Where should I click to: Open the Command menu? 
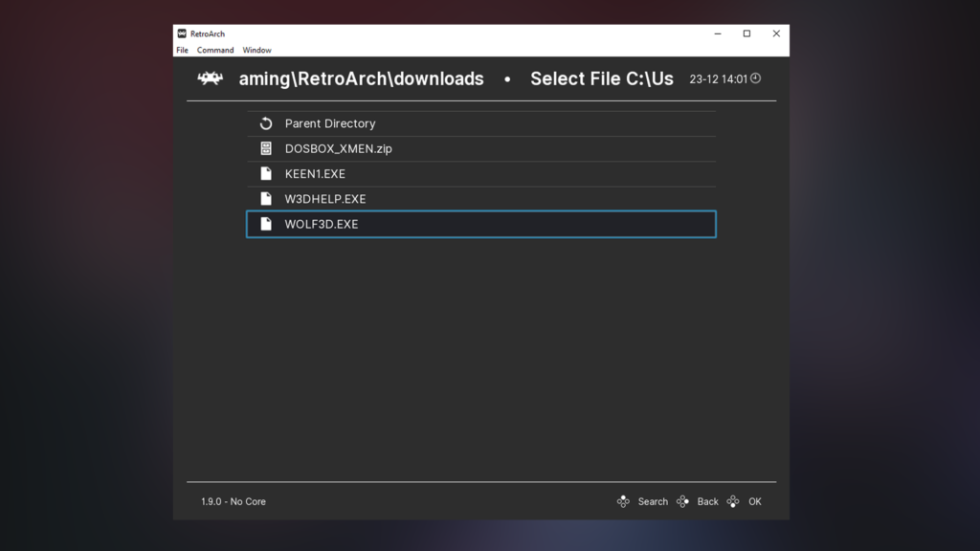click(215, 50)
